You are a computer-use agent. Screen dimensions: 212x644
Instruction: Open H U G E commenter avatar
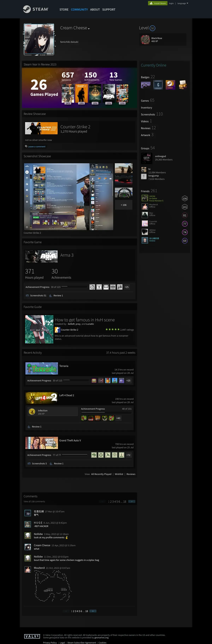tap(28, 525)
